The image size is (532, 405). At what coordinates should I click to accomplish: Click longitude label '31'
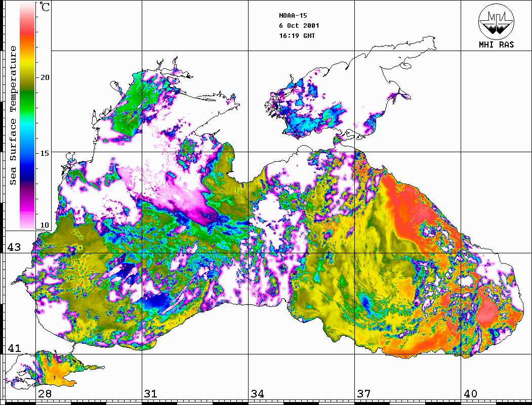tap(151, 394)
